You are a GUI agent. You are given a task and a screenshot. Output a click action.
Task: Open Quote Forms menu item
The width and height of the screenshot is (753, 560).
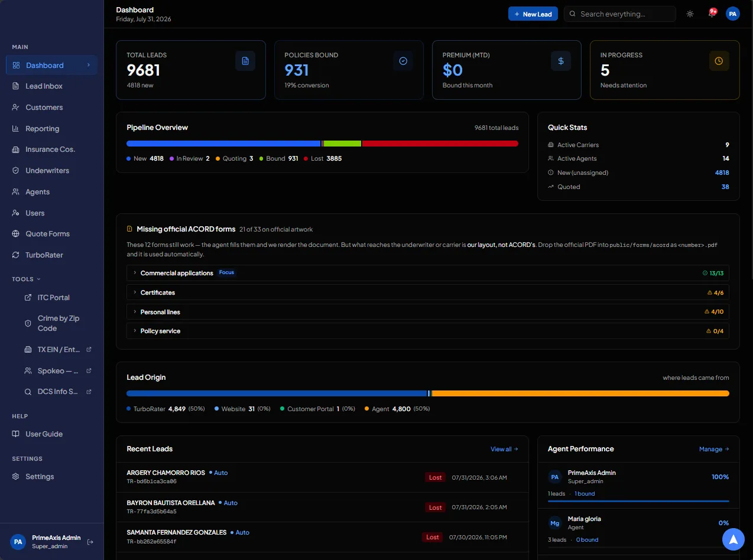click(51, 234)
